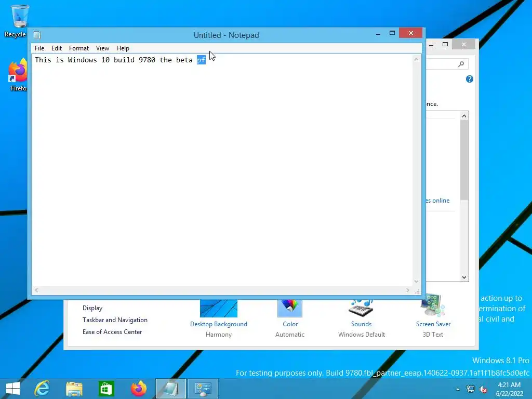
Task: Minimize the Notepad window
Action: tap(378, 33)
